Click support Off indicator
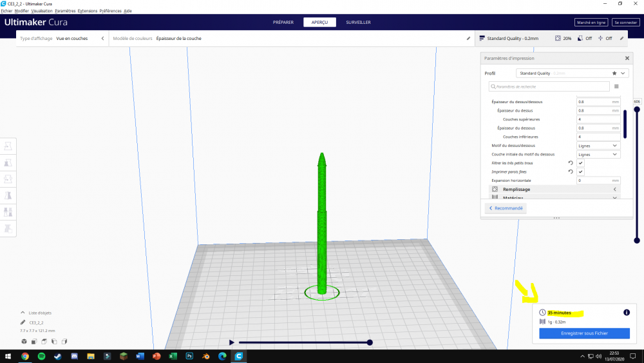 point(585,38)
